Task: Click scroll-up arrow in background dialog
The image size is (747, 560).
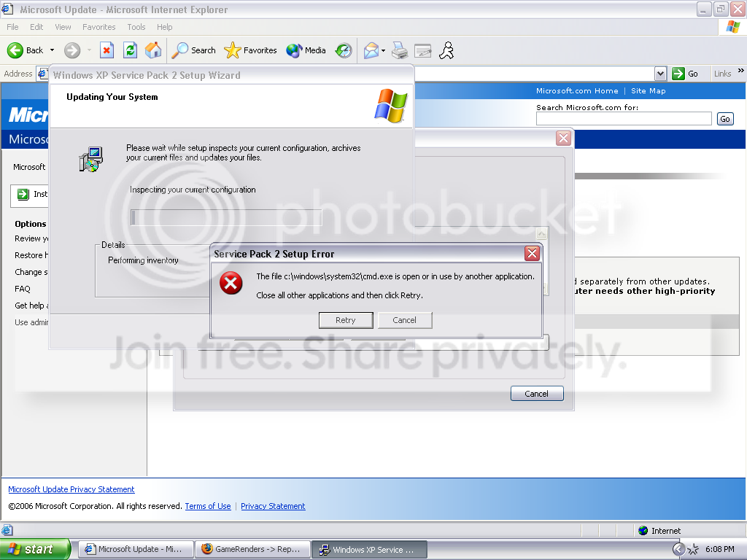Action: [x=542, y=234]
